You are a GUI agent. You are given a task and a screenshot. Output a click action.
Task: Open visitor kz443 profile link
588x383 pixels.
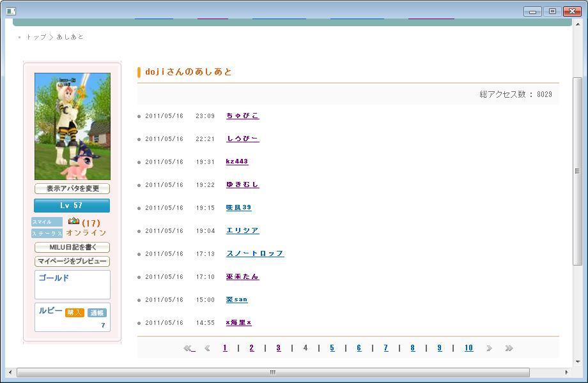coord(236,162)
